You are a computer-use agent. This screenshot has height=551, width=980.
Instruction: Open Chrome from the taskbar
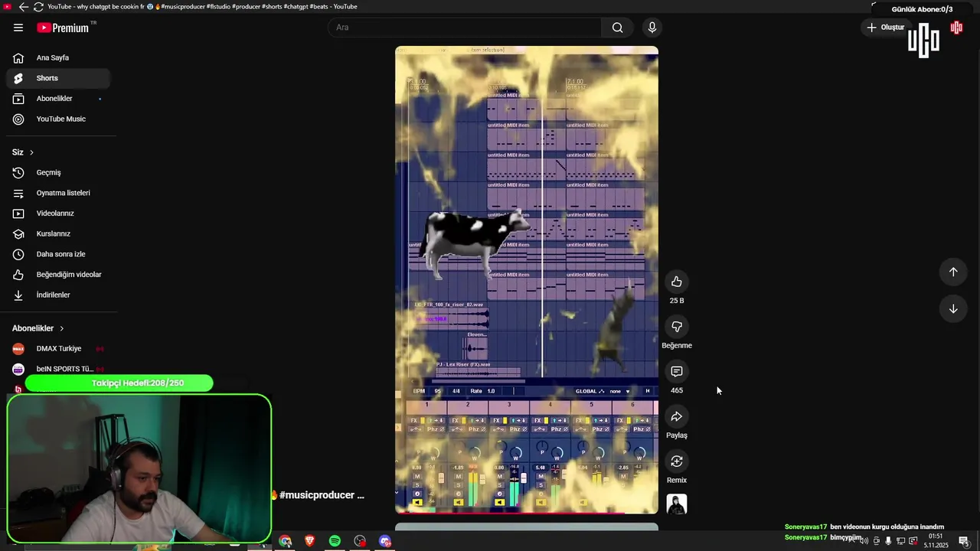(x=285, y=541)
